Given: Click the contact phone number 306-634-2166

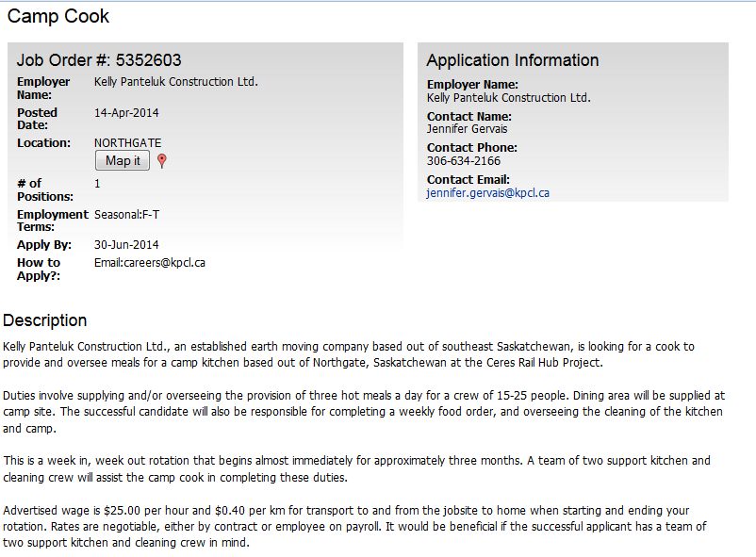Looking at the screenshot, I should tap(464, 161).
